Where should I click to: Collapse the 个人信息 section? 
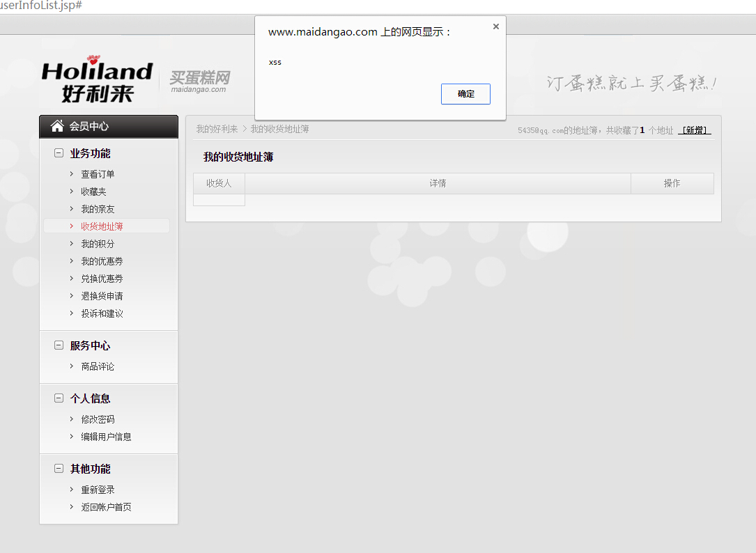click(59, 398)
